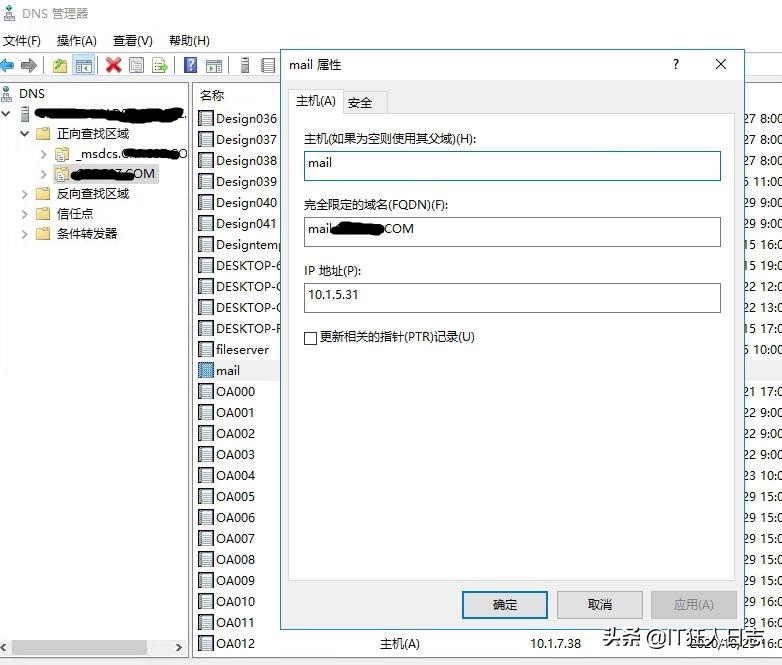This screenshot has width=782, height=665.
Task: Expand the selected .COM zone node
Action: click(44, 174)
